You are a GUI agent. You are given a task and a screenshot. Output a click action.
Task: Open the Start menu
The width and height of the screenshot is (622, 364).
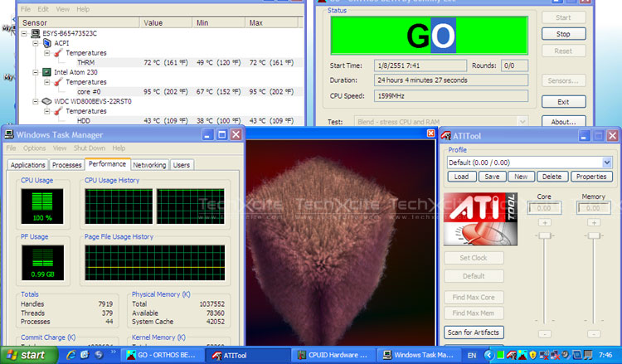pyautogui.click(x=29, y=355)
